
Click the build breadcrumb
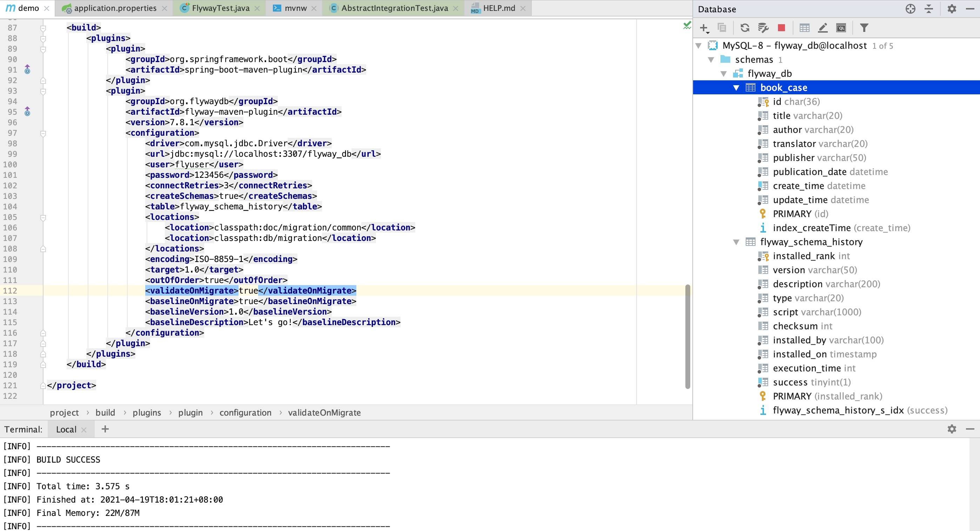pyautogui.click(x=105, y=413)
